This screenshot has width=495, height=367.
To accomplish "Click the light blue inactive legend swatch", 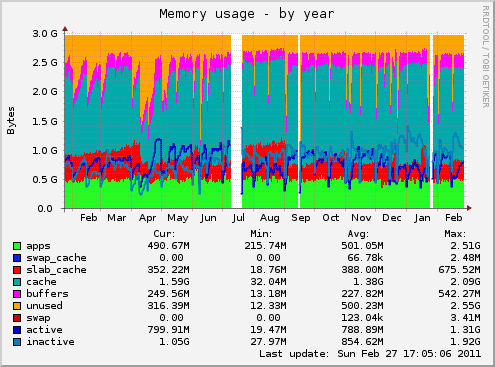I will [x=17, y=342].
